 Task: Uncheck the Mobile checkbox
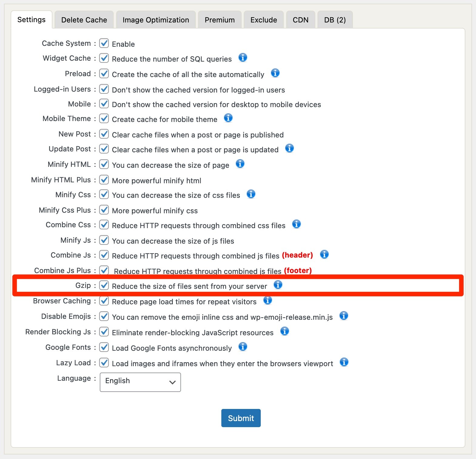click(x=104, y=103)
